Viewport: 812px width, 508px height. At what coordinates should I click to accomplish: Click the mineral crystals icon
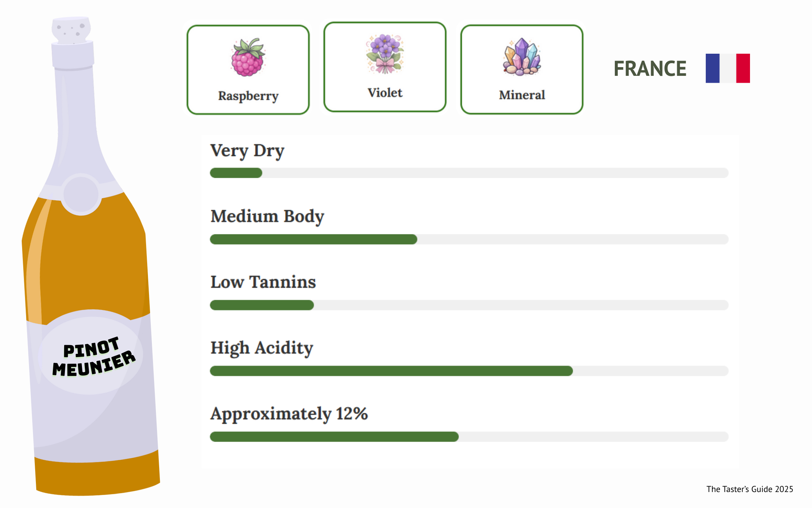click(522, 57)
